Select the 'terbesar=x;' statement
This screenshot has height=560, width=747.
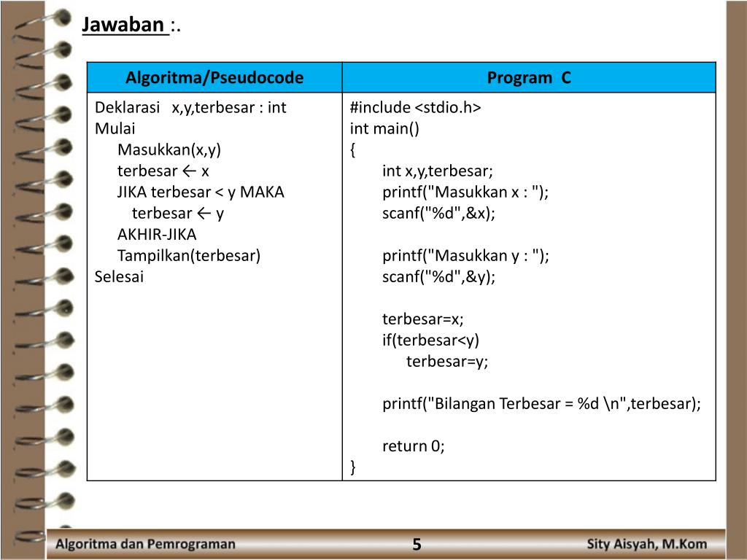423,319
